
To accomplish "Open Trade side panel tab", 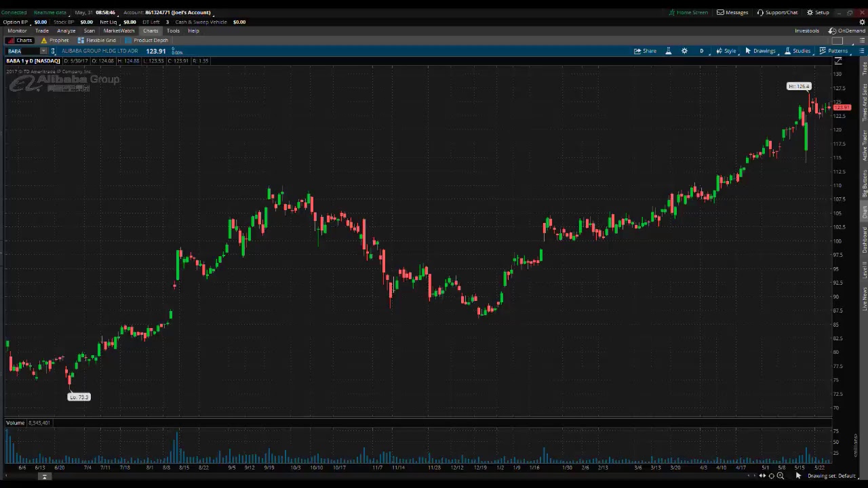I will (865, 68).
